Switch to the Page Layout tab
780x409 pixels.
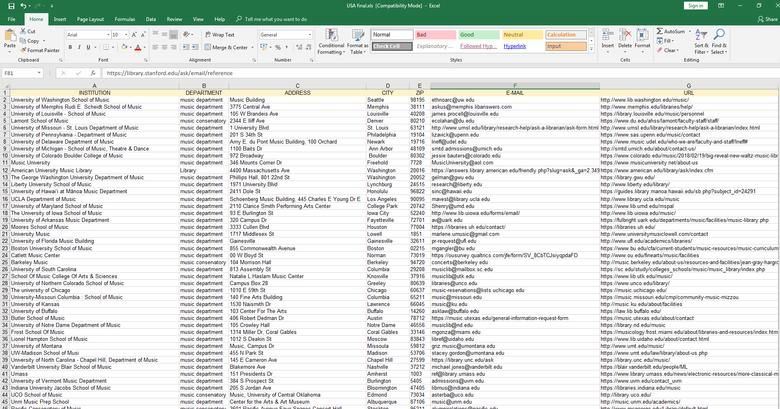coord(91,19)
